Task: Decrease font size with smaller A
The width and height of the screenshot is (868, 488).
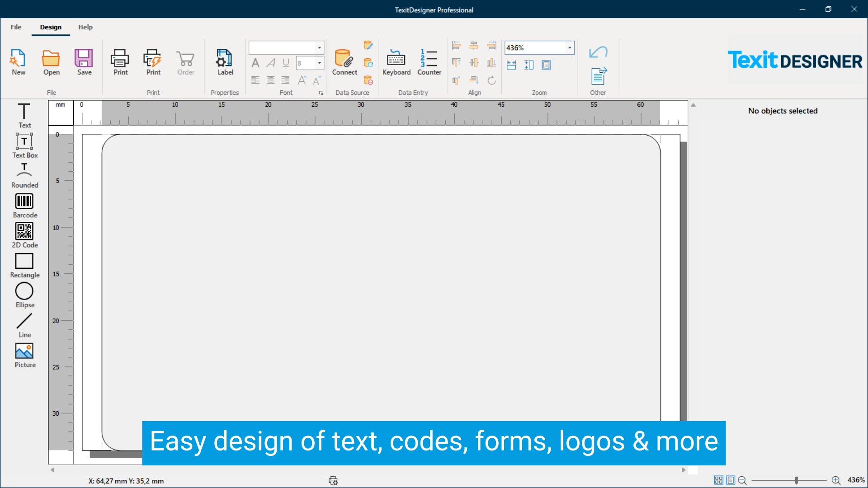Action: 317,80
